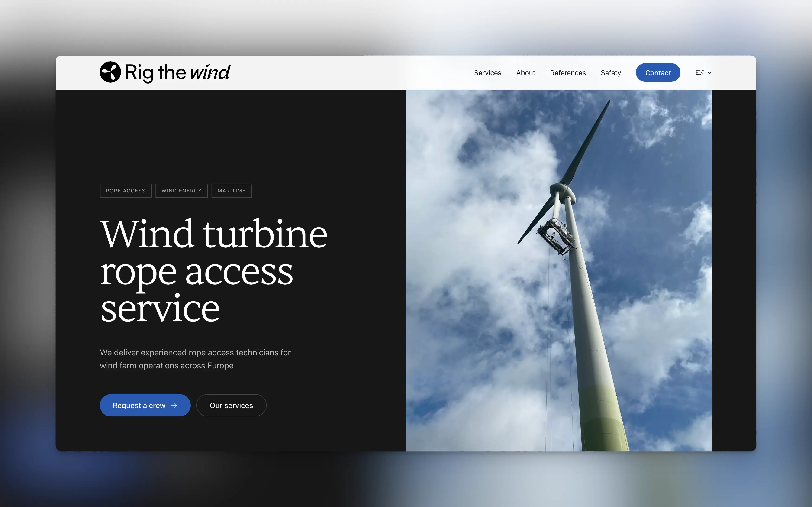This screenshot has height=507, width=812.
Task: Click the Request a crew button
Action: coord(145,405)
